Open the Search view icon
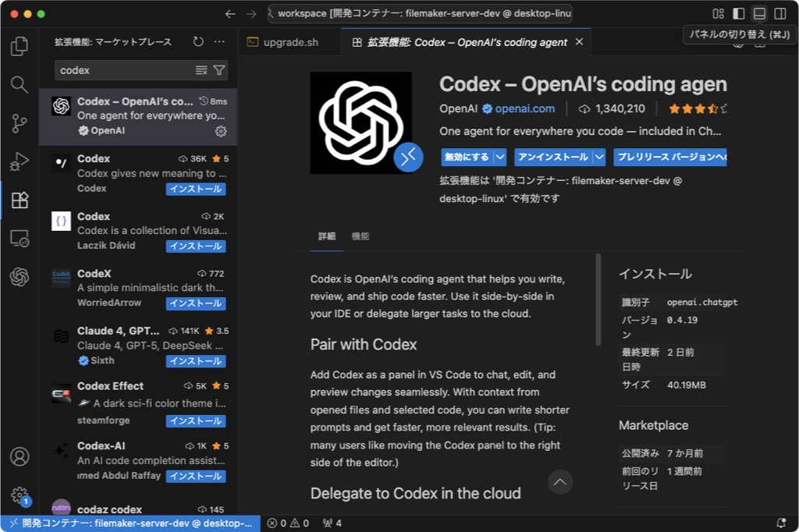 point(20,84)
